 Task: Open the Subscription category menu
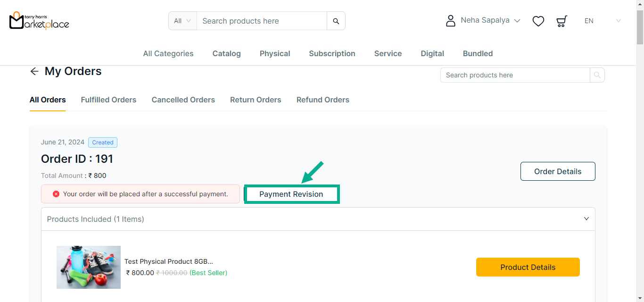pos(332,54)
